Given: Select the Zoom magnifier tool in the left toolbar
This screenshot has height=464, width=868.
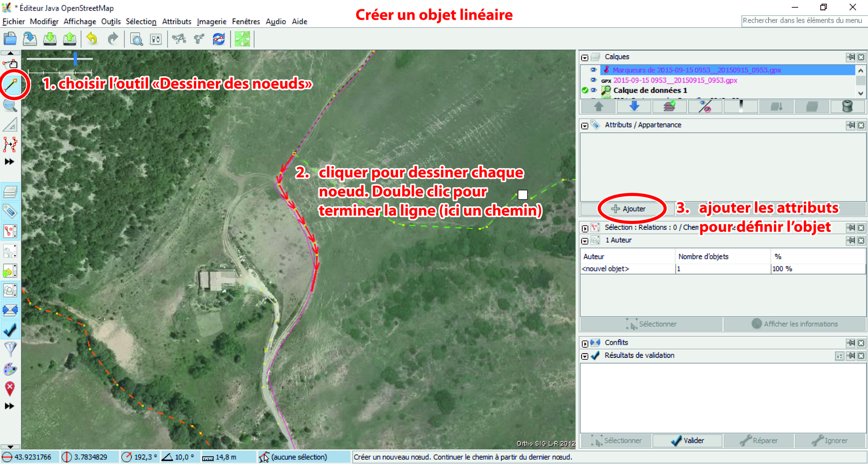Looking at the screenshot, I should click(x=10, y=106).
